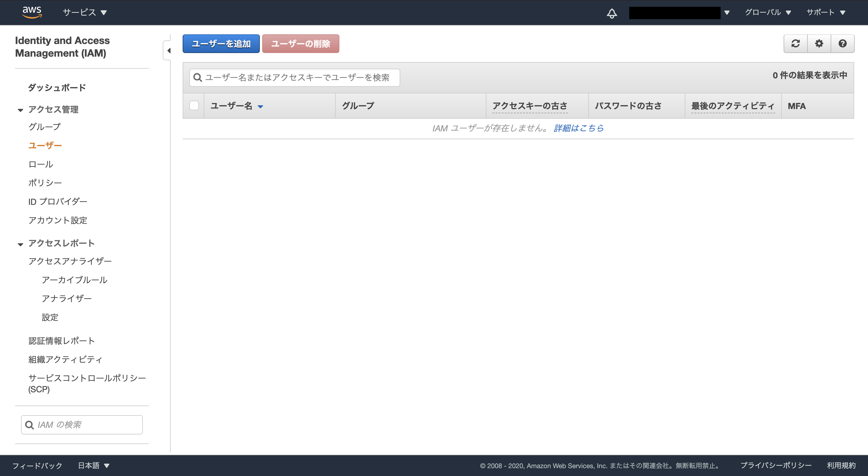The image size is (868, 476).
Task: Select ダッシュボード in the sidebar
Action: coord(57,87)
